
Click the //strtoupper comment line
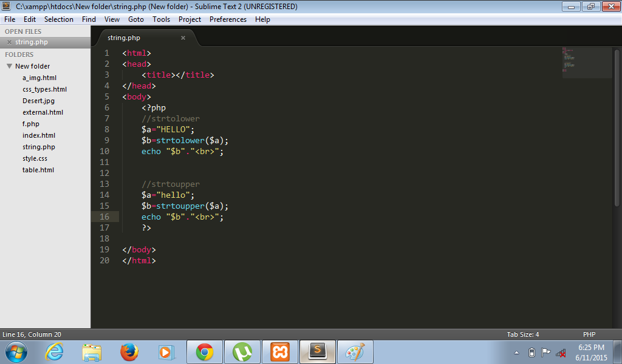point(171,184)
